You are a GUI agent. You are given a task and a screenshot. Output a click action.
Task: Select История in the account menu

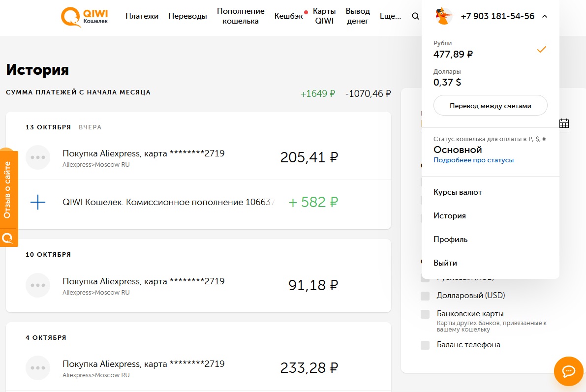450,215
